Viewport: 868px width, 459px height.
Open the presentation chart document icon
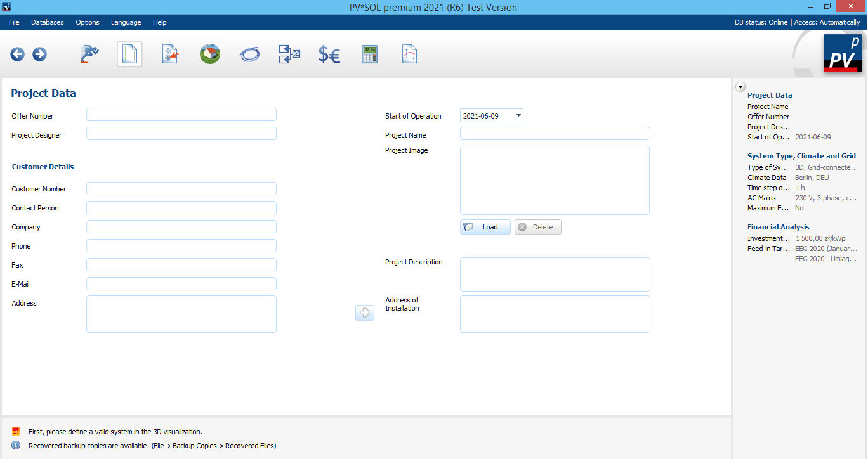point(409,55)
